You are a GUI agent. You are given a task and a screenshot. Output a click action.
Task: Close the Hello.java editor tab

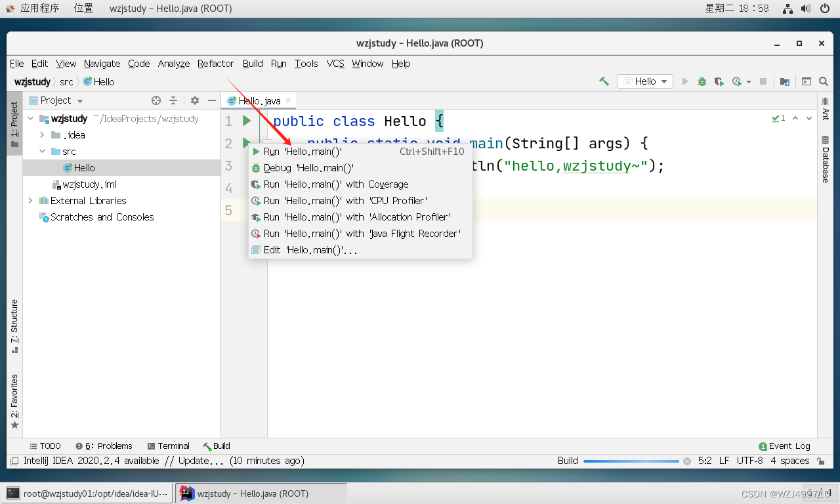(288, 100)
